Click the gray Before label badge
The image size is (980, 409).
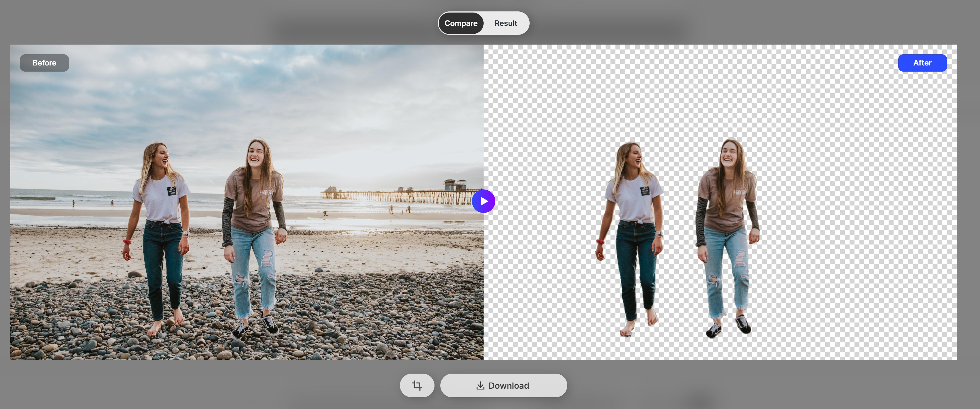point(44,63)
